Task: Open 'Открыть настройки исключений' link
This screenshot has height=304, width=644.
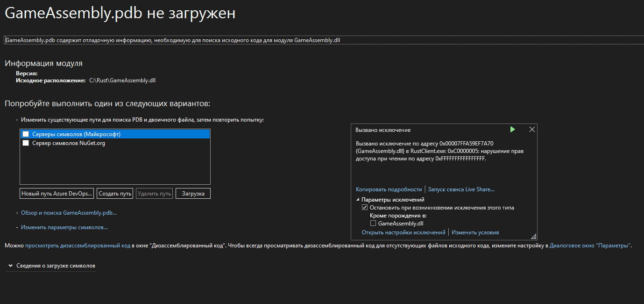Action: coord(403,232)
